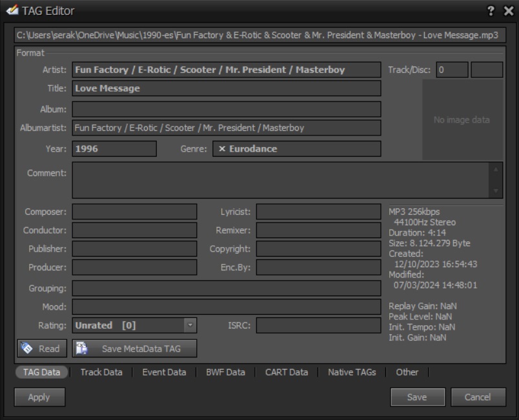This screenshot has height=420, width=519.
Task: Remove Eurodance genre with the × icon
Action: point(222,149)
